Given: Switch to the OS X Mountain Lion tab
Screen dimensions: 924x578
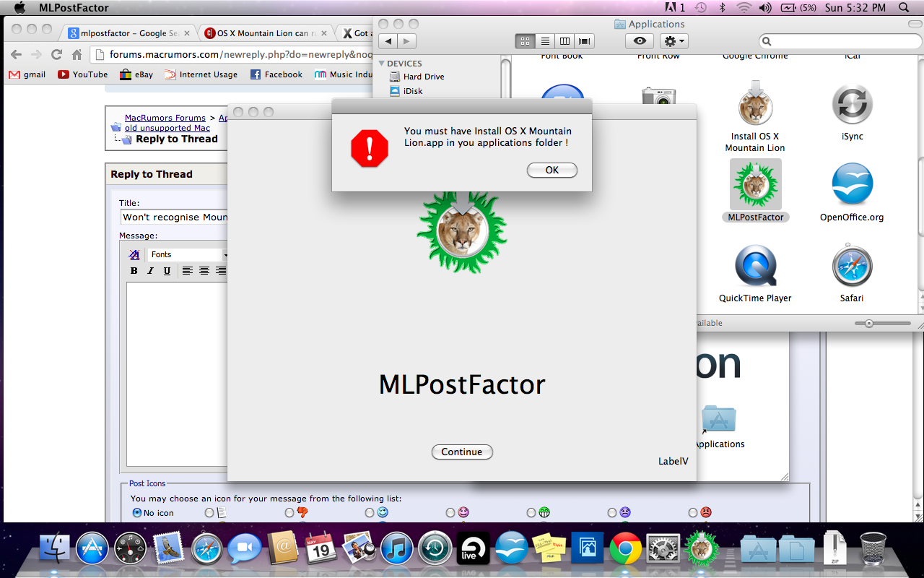Looking at the screenshot, I should (x=267, y=33).
